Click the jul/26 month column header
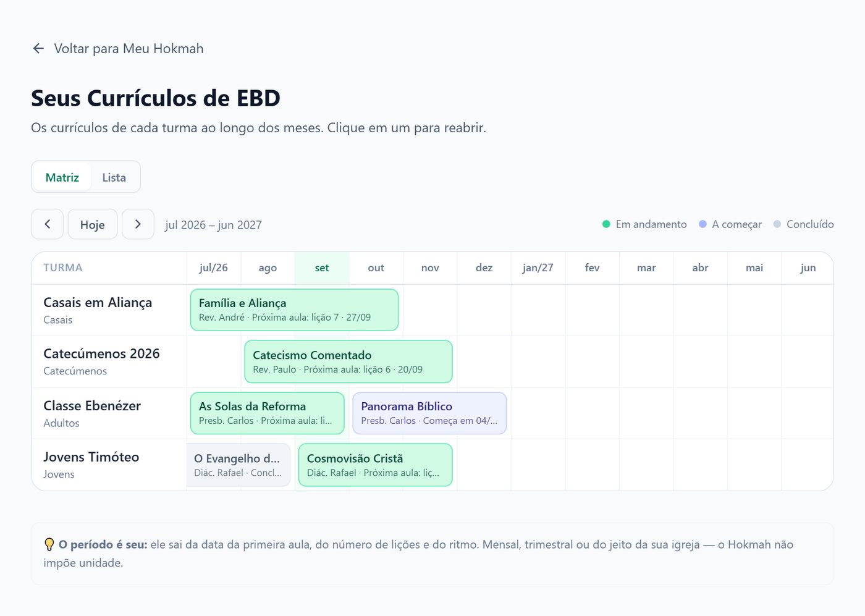This screenshot has height=616, width=865. [214, 268]
